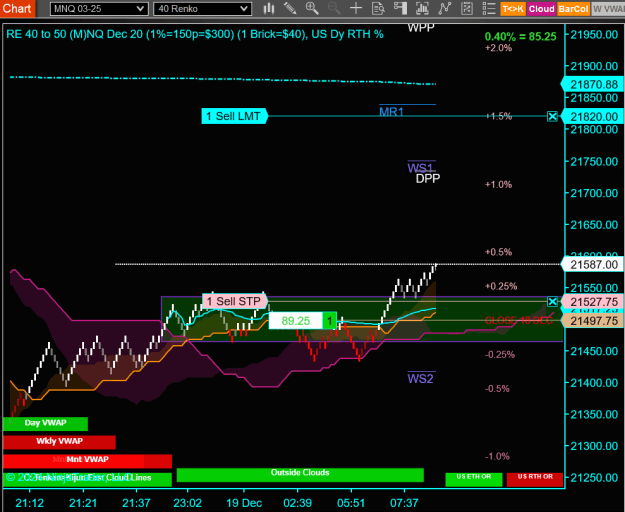
Task: Click the 1 Sell STP order label
Action: (234, 301)
